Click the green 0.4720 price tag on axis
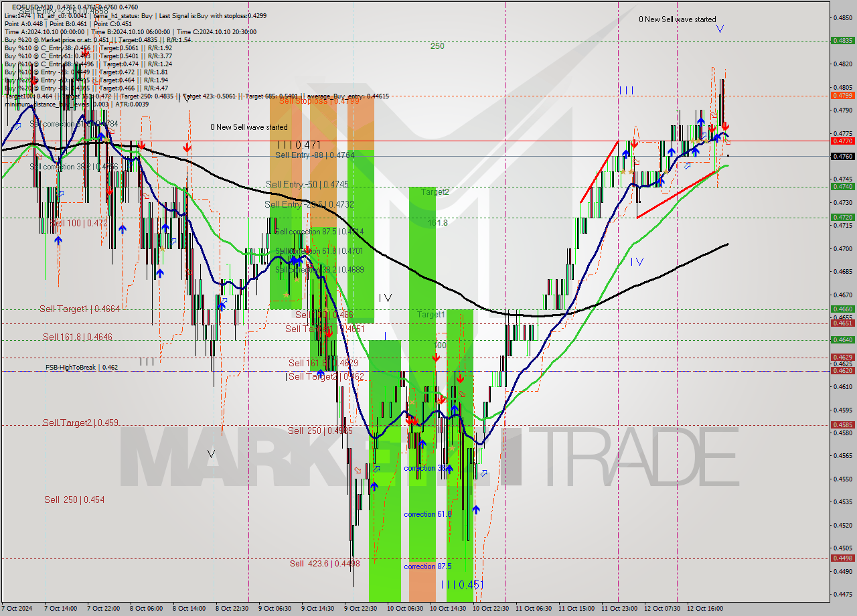The width and height of the screenshot is (857, 616). (x=842, y=217)
